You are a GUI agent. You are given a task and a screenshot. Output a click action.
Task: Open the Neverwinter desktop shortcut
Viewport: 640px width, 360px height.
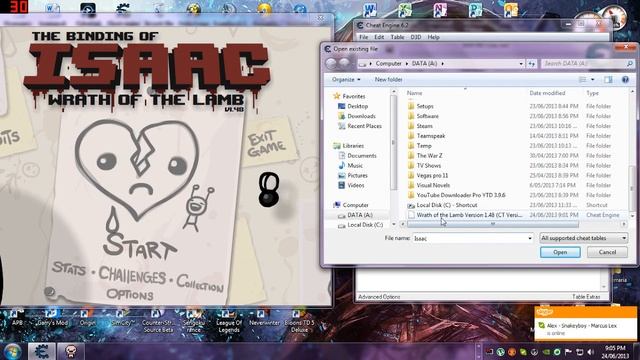point(264,318)
